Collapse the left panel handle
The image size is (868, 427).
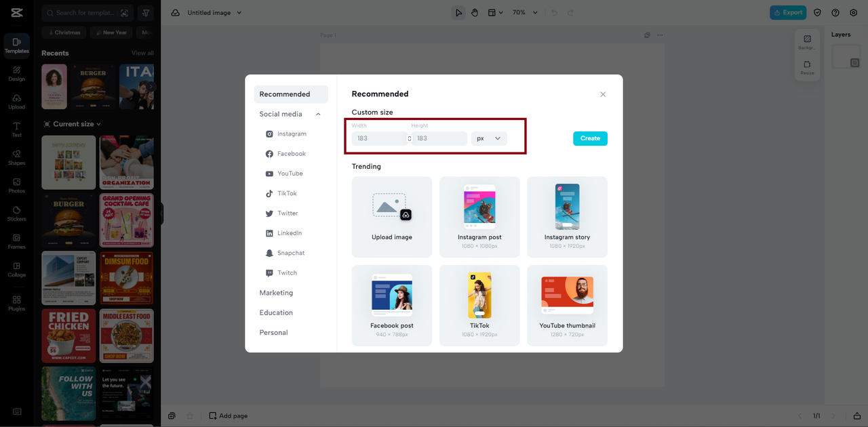pos(162,213)
